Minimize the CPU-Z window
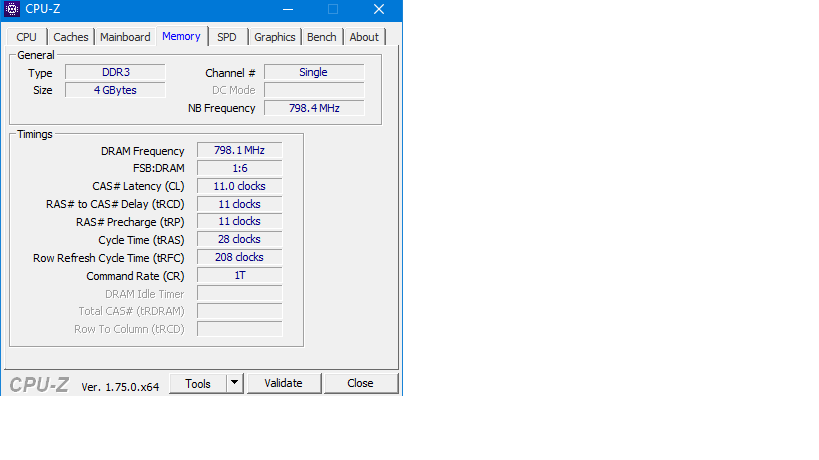Image resolution: width=819 pixels, height=460 pixels. [288, 9]
